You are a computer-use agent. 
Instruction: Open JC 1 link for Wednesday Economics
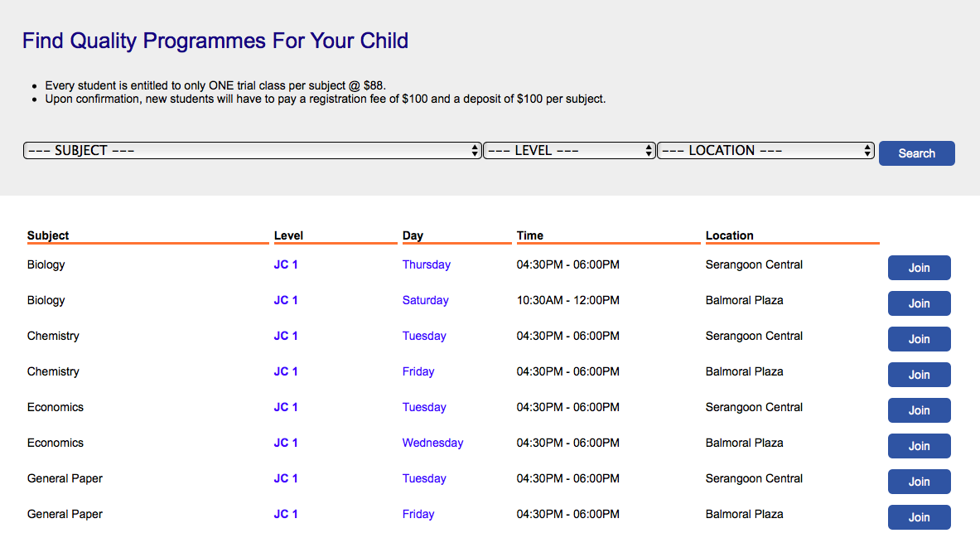286,443
